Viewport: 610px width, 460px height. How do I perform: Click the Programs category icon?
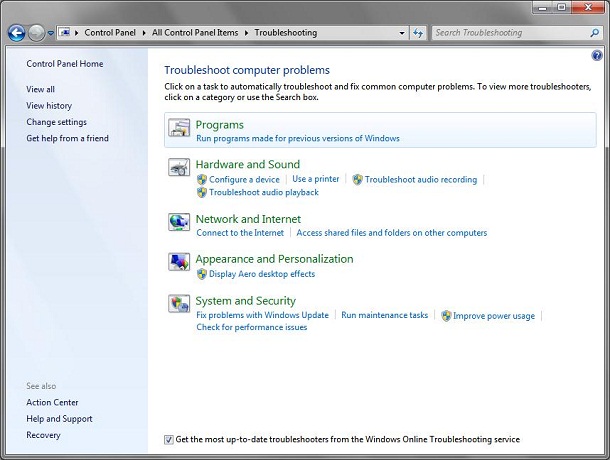179,127
